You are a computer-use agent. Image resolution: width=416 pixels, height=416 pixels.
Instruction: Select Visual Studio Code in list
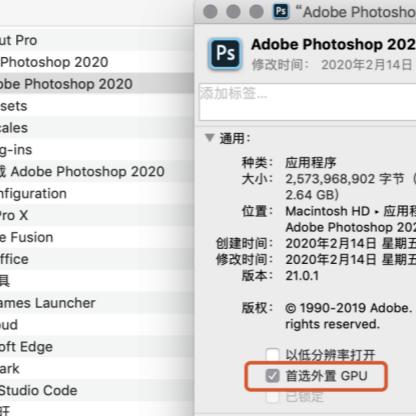(x=97, y=390)
